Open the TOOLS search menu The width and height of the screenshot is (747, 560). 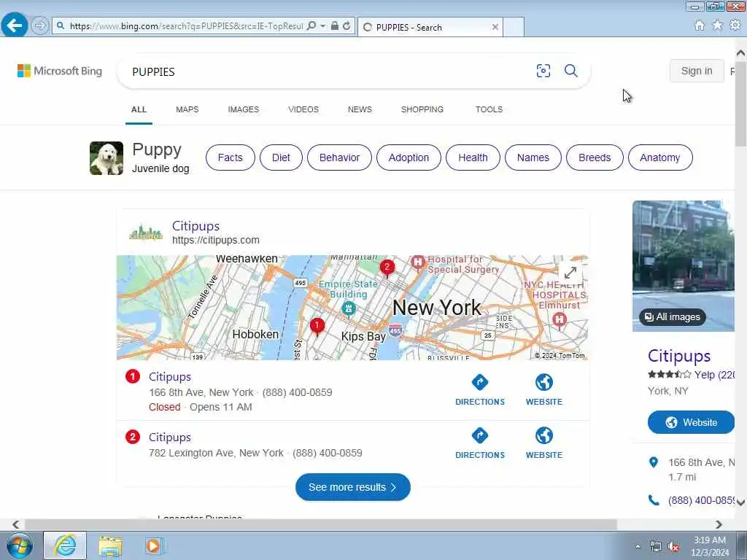pyautogui.click(x=489, y=109)
